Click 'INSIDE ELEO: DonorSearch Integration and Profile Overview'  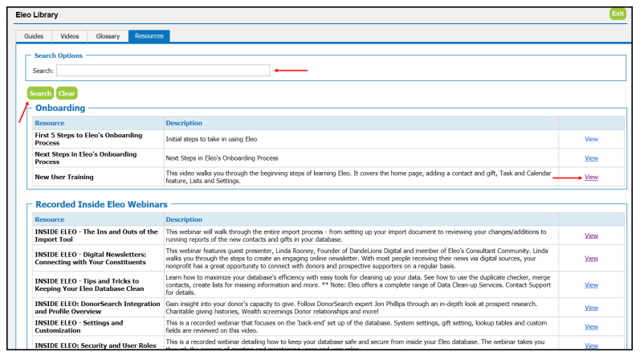97,308
